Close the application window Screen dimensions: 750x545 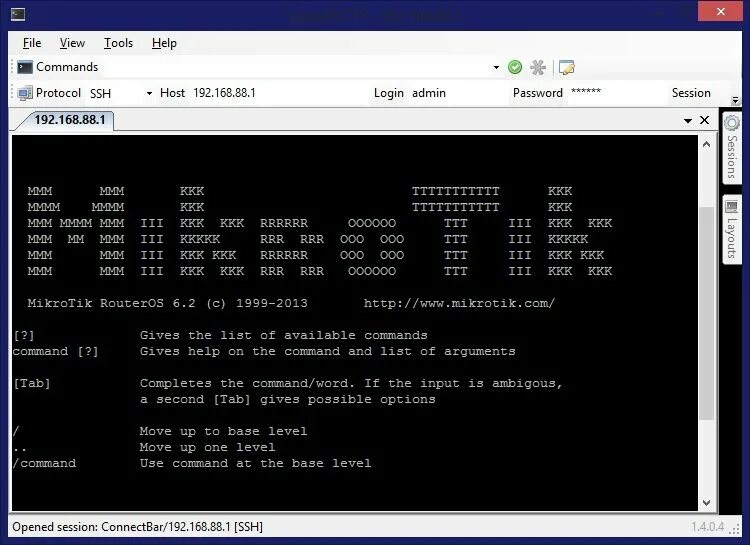tap(721, 11)
